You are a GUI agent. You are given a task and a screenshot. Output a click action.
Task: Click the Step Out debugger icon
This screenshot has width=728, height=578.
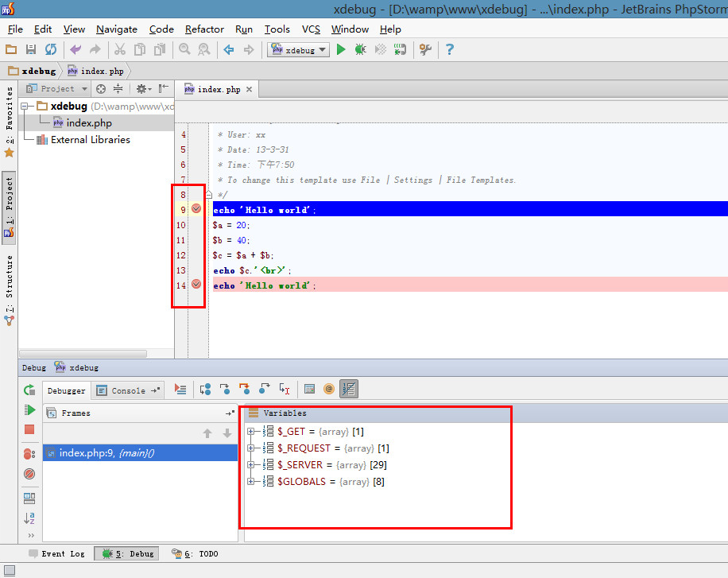[264, 390]
